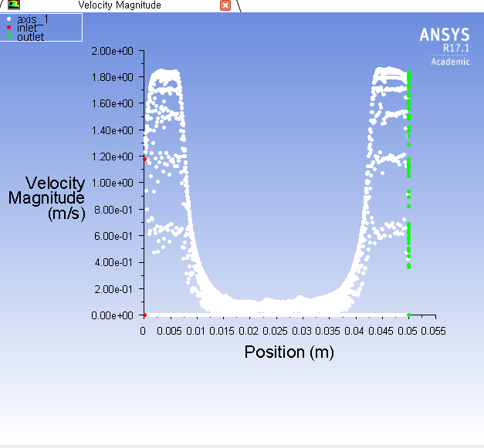Click the 0.055 x-axis label

(x=433, y=331)
